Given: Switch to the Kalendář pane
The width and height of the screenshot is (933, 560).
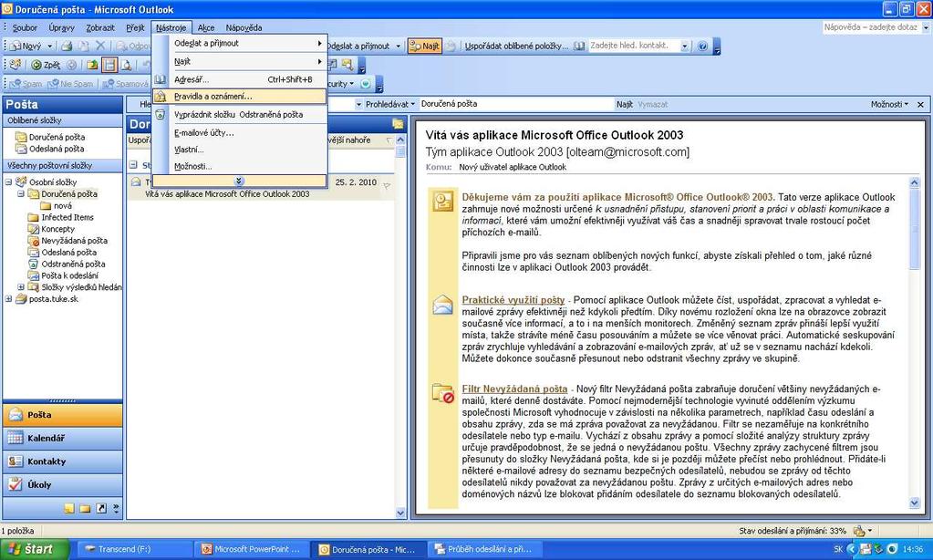Looking at the screenshot, I should tap(63, 438).
